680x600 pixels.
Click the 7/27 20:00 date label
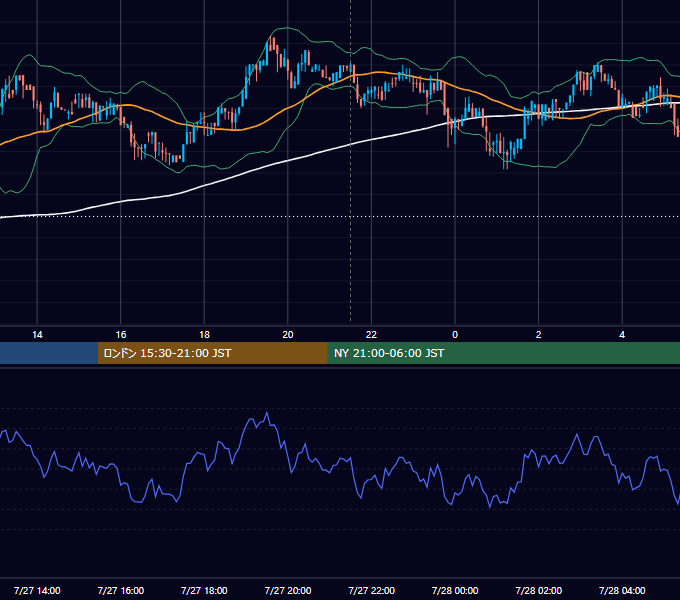click(x=288, y=590)
